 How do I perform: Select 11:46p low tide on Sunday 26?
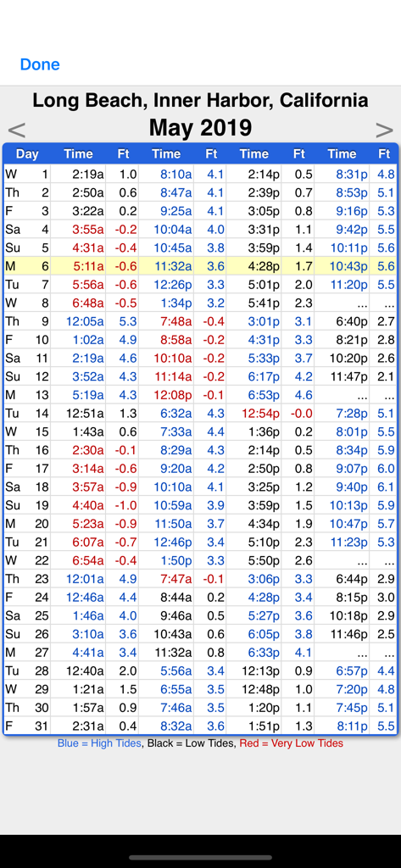[x=349, y=634]
